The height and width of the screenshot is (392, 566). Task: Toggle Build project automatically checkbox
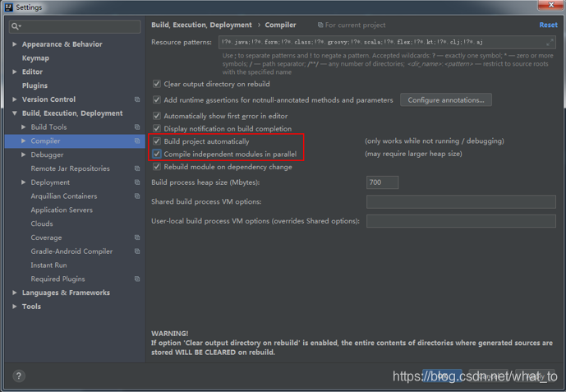click(x=157, y=141)
